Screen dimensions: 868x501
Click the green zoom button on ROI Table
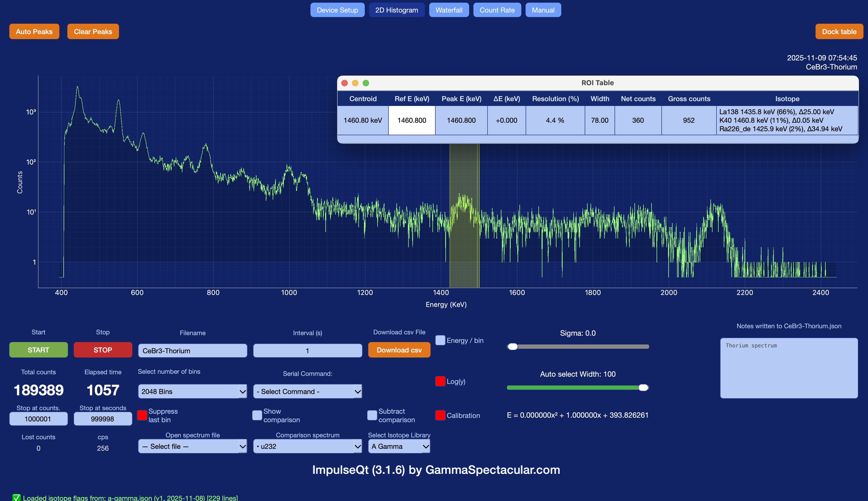[366, 83]
